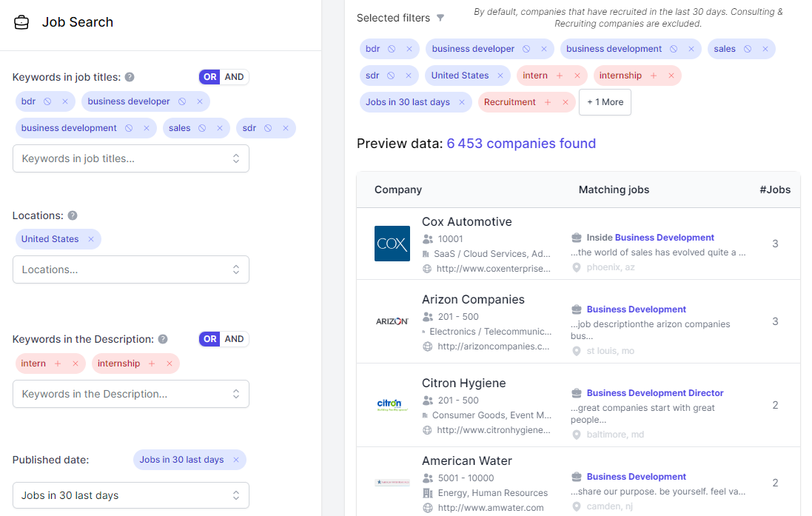
Task: Include 'intern' plus icon in Selected filters
Action: click(560, 76)
